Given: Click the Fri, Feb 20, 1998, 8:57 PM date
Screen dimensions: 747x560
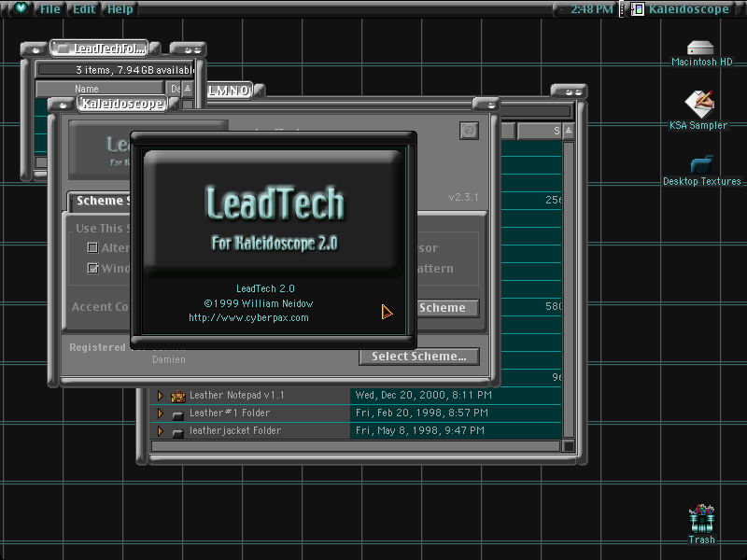Looking at the screenshot, I should [422, 413].
